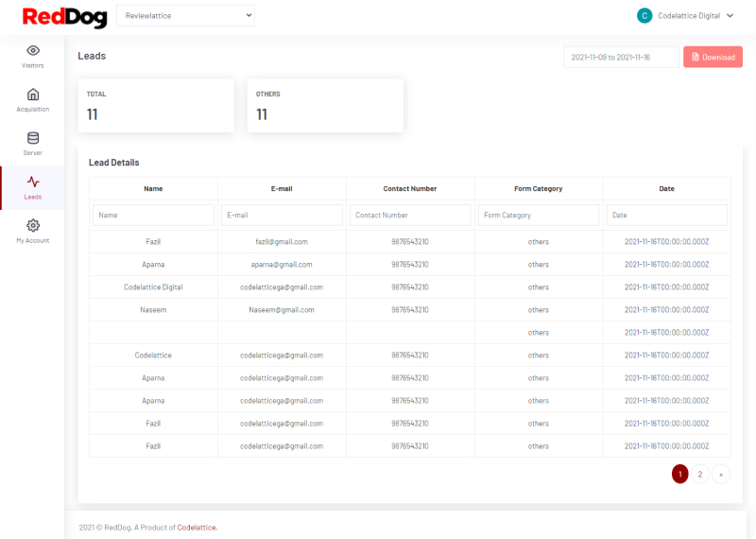Click the Codelattice name cell
The image size is (756, 539).
[x=153, y=356]
